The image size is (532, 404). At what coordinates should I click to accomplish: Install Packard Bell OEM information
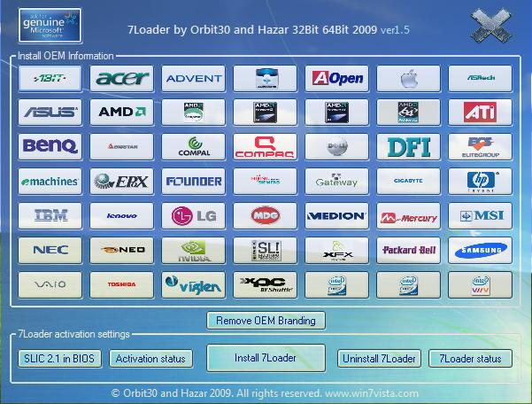click(408, 251)
